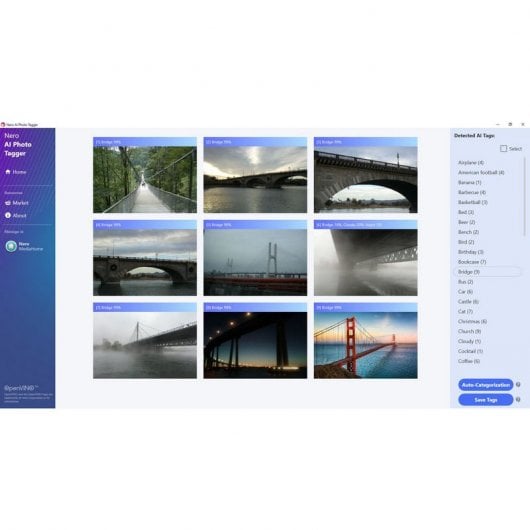
Task: Pick the Church (9) tag
Action: [469, 331]
